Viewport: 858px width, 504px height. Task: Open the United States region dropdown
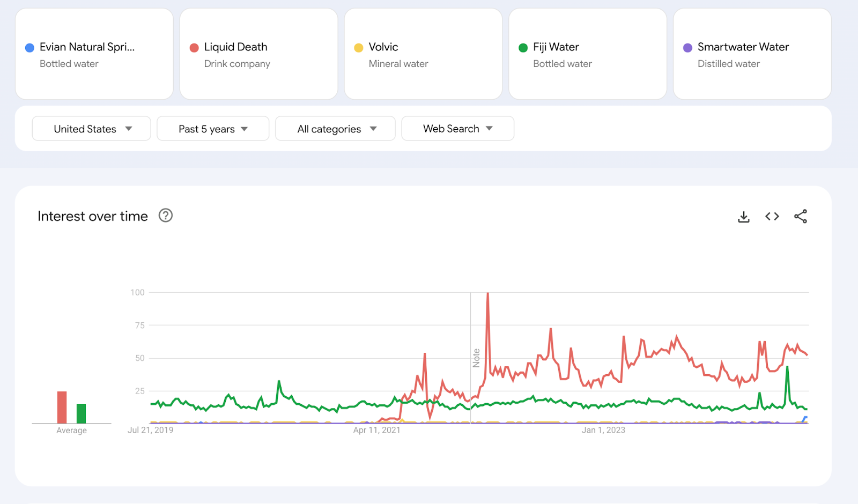click(91, 129)
